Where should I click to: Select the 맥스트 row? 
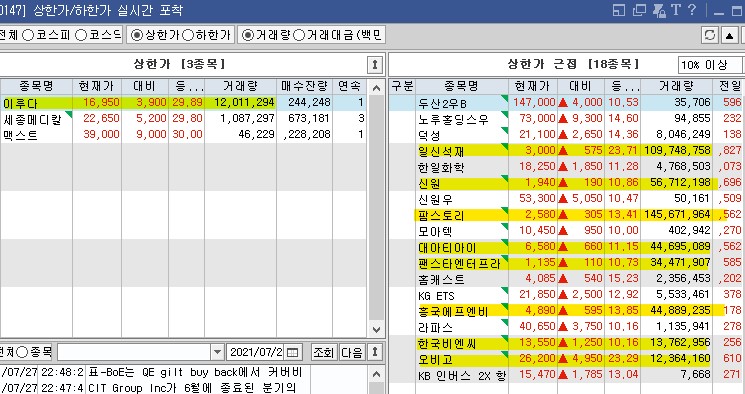tap(183, 135)
